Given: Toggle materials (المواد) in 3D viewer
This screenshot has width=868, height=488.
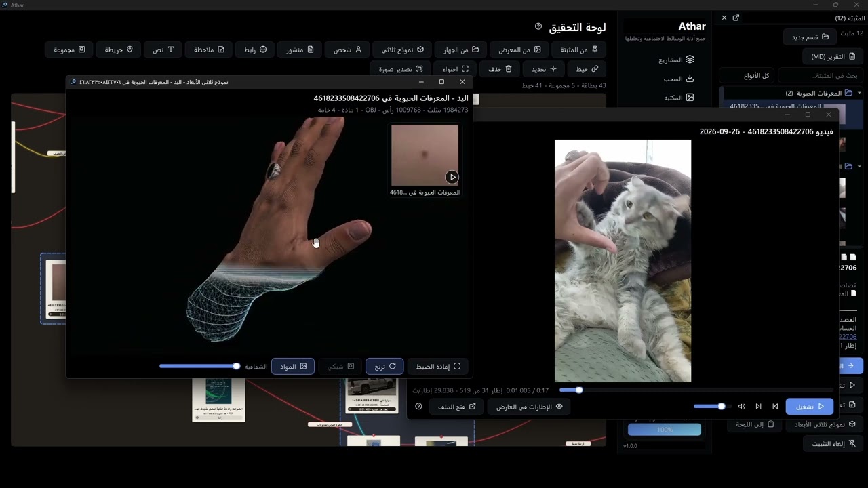Looking at the screenshot, I should coord(294,367).
